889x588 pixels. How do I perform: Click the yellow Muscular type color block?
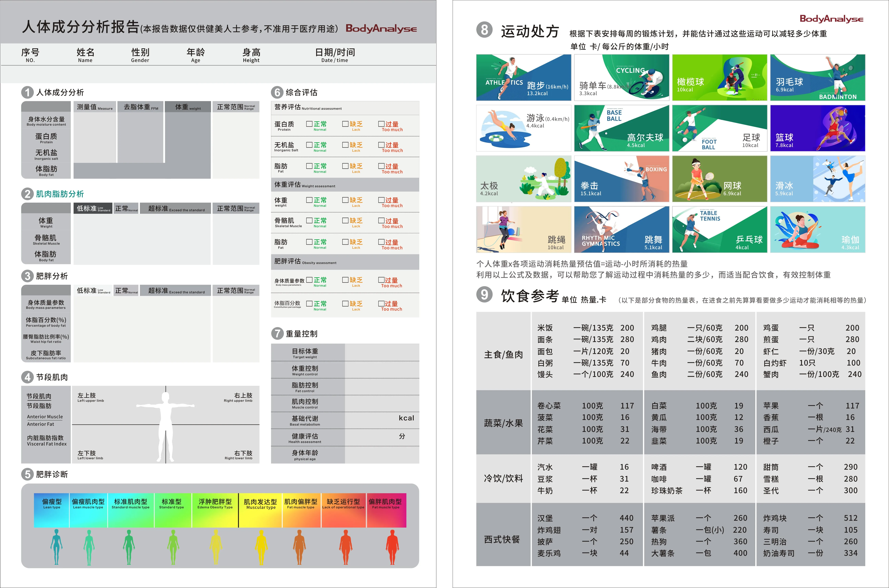[261, 510]
